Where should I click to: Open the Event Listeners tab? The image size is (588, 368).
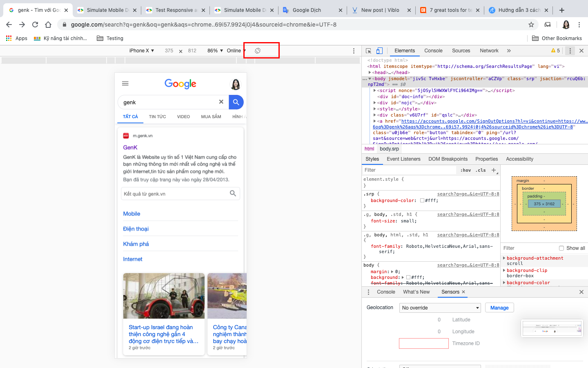(x=403, y=159)
